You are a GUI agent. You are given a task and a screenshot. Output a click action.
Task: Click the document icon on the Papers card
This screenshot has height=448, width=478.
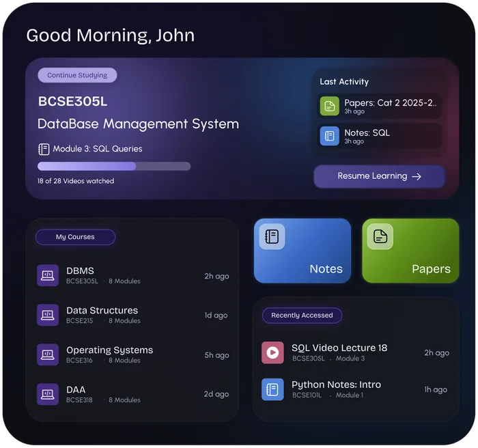click(380, 236)
